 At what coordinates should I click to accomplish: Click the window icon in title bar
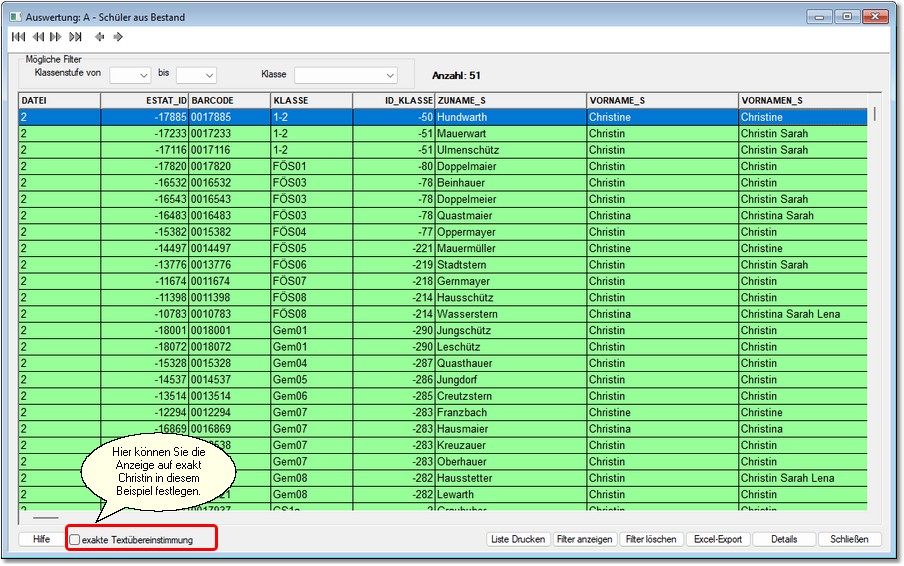17,17
